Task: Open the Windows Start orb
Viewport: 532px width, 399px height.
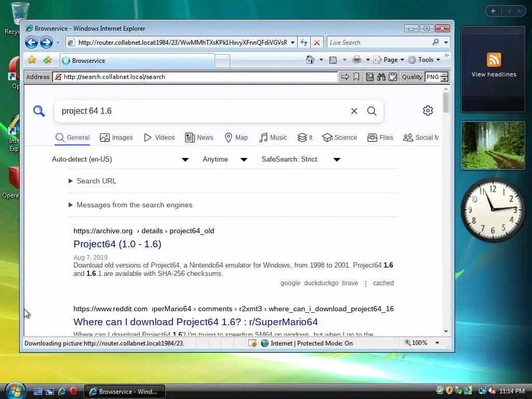Action: tap(14, 391)
